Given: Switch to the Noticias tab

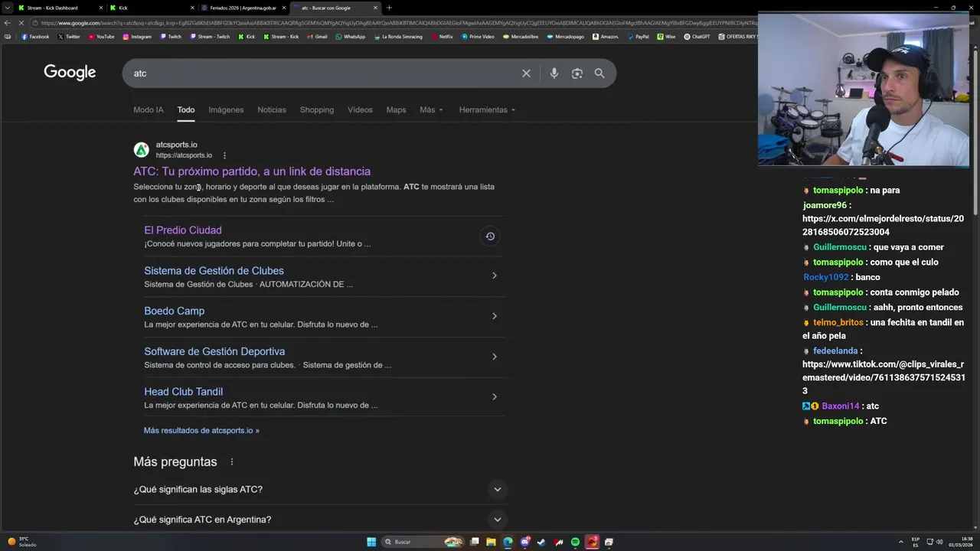Looking at the screenshot, I should 272,109.
